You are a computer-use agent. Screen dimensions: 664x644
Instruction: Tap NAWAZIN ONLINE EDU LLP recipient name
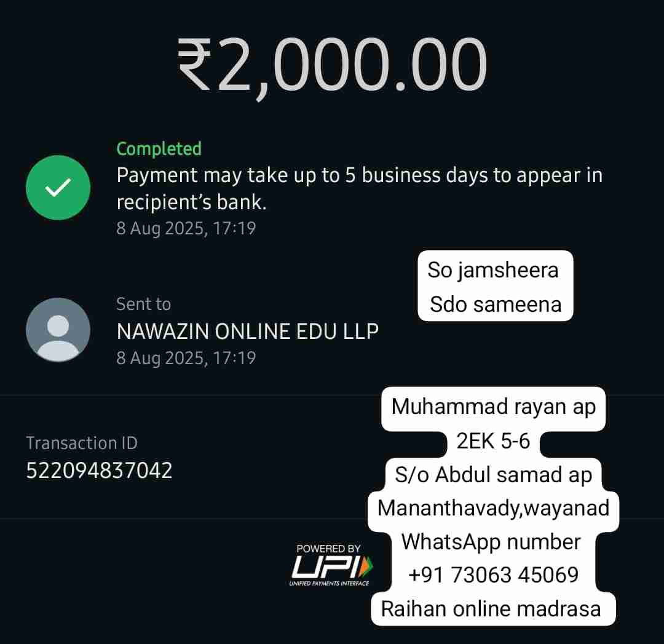pos(247,332)
